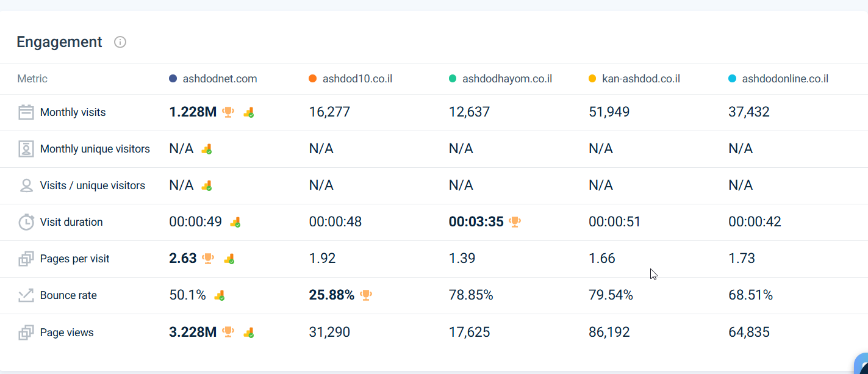Click the 86,192 page views value

(609, 333)
